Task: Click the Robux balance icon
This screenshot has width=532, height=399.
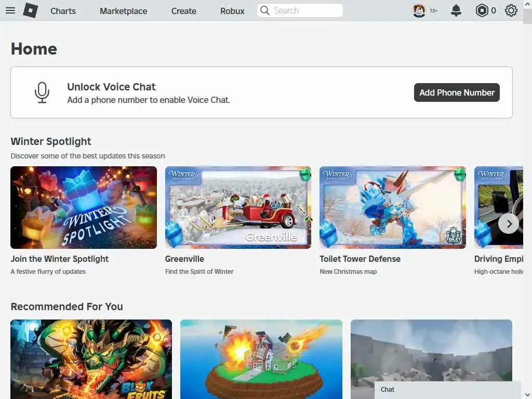Action: tap(482, 10)
